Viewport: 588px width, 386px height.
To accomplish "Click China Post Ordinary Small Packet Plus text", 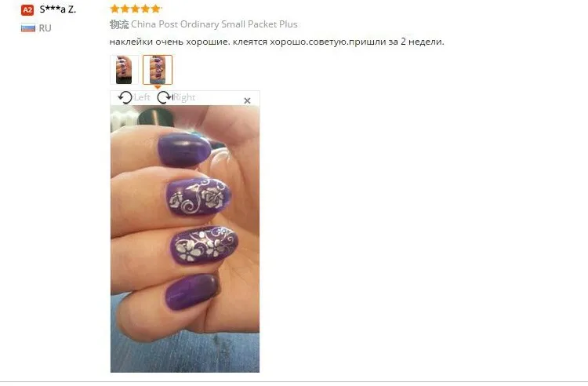I will pos(214,24).
